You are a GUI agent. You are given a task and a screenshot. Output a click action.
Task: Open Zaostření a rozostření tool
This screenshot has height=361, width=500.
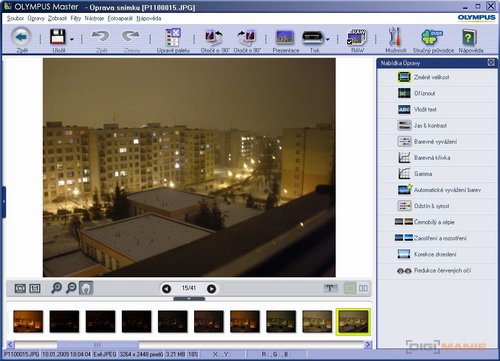click(437, 238)
